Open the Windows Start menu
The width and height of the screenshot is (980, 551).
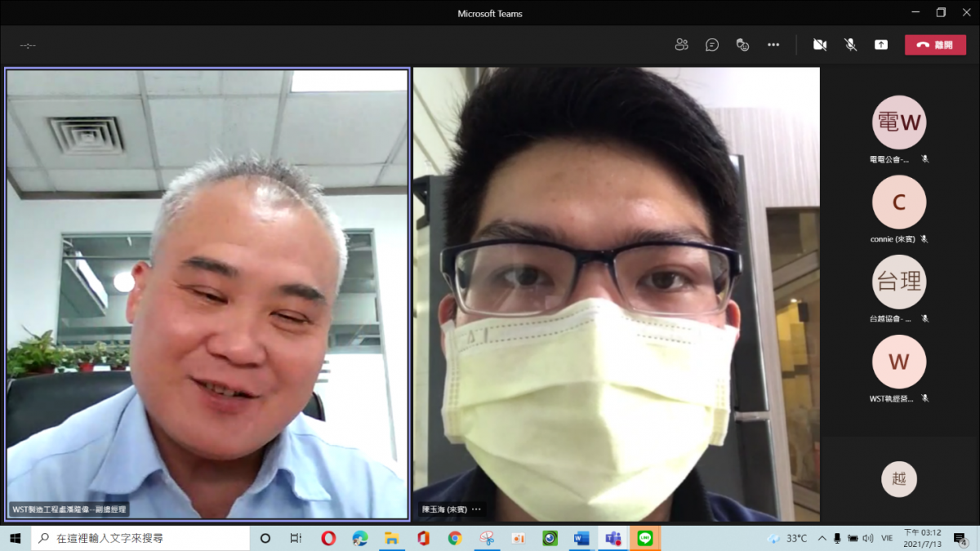[15, 539]
